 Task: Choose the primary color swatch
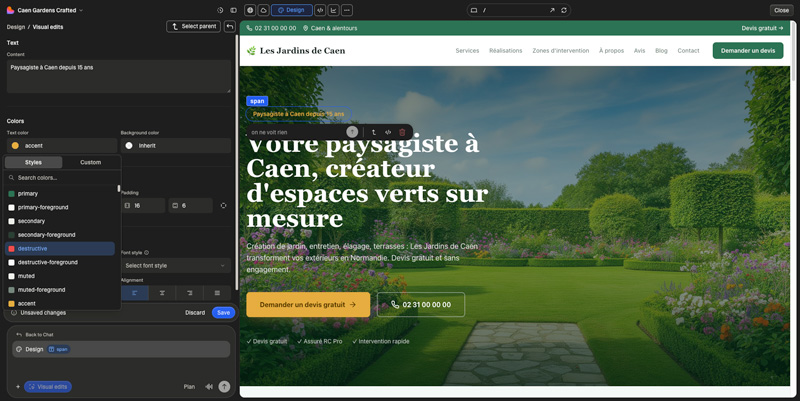pos(60,194)
